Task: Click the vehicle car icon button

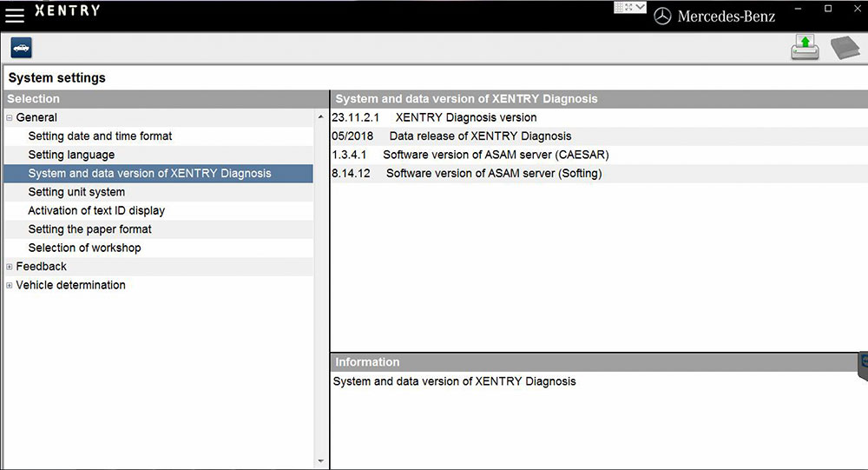Action: (21, 48)
